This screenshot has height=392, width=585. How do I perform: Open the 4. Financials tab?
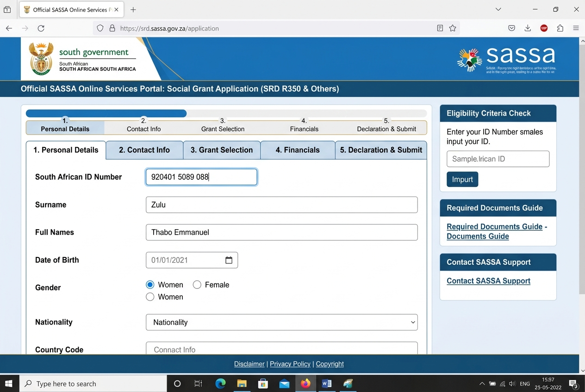(297, 150)
